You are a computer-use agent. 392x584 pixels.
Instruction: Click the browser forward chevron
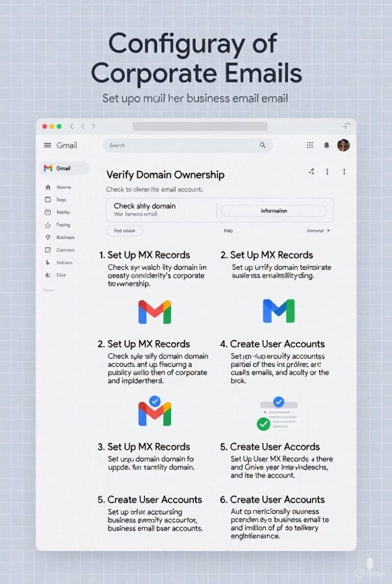93,126
